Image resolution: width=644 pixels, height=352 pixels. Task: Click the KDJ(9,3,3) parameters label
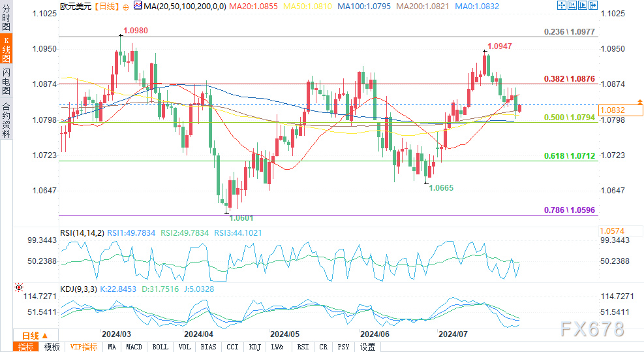click(x=78, y=289)
